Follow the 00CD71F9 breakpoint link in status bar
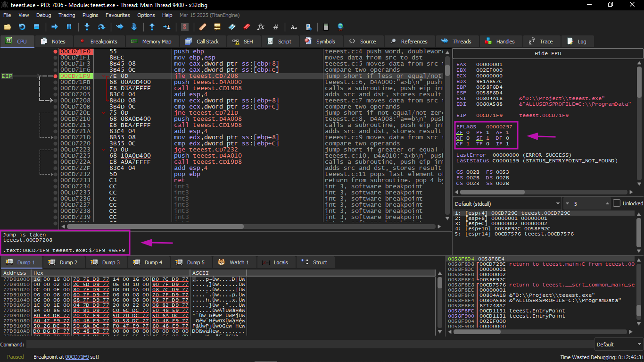Screen dimensions: 644x362 [77, 357]
